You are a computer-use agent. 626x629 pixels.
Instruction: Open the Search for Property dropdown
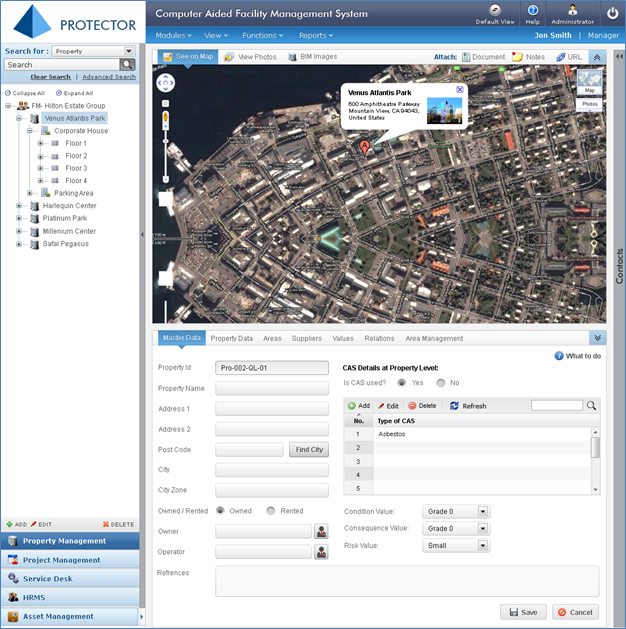click(129, 51)
